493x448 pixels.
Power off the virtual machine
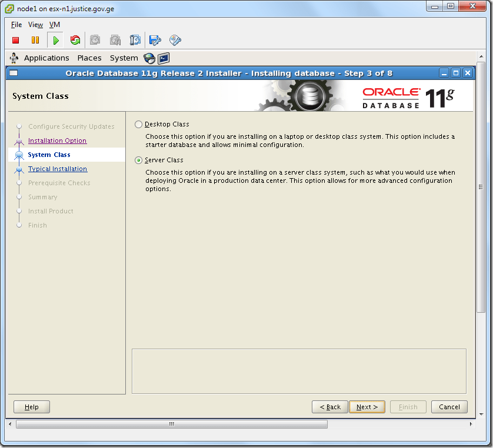(16, 39)
